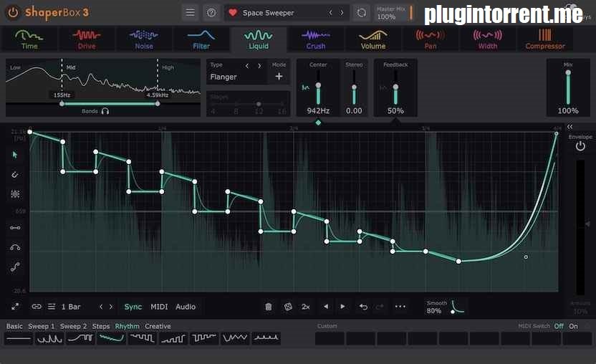
Task: Click the expand editor fullscreen icon
Action: click(15, 306)
